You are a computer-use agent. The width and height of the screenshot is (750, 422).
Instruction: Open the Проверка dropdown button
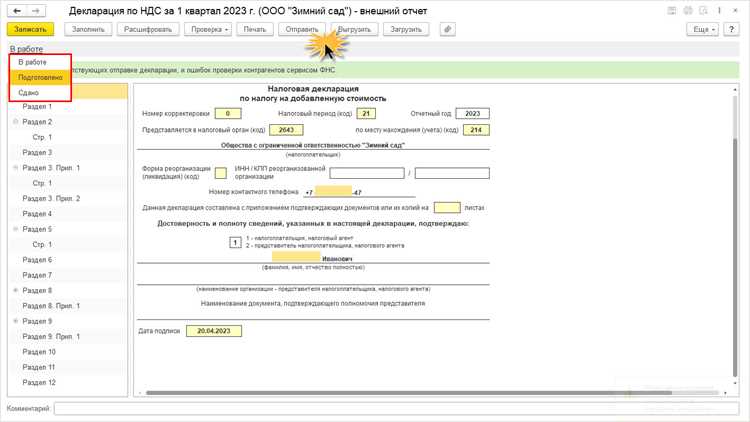(x=208, y=29)
